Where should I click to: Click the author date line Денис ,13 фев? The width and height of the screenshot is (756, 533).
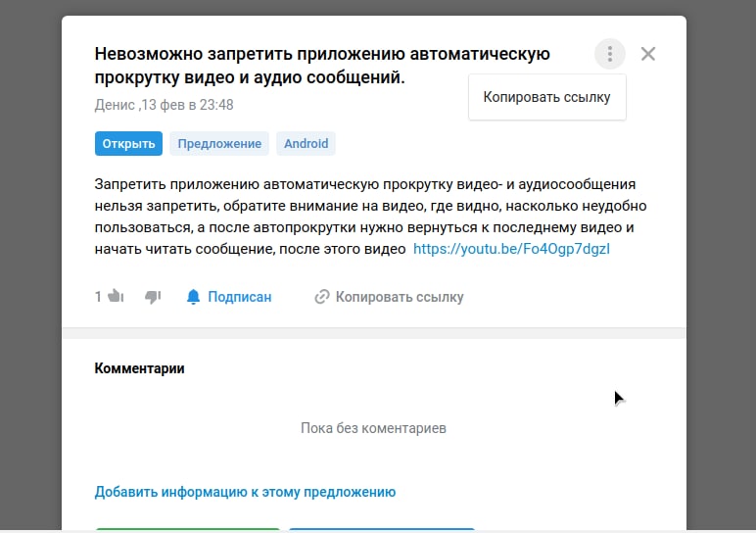pyautogui.click(x=164, y=105)
